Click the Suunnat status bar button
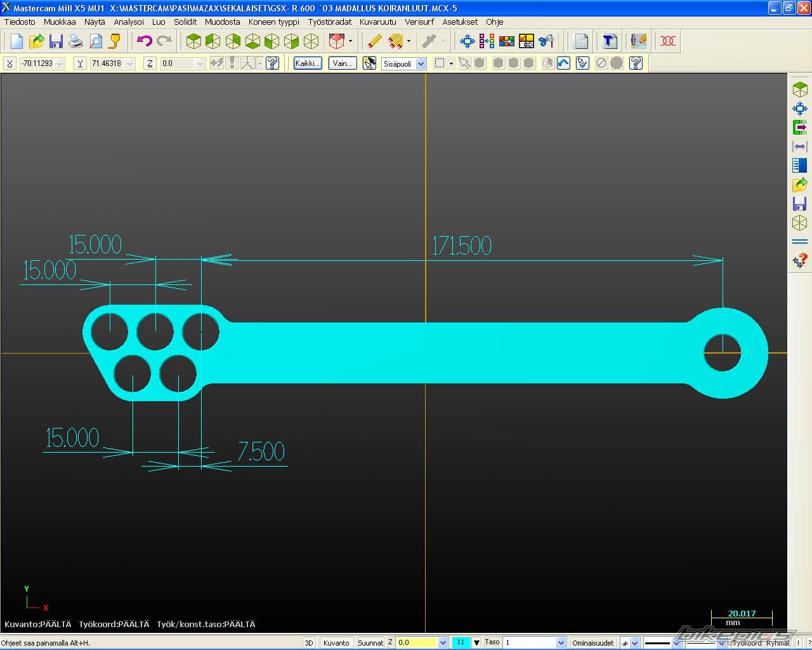812x650 pixels. (370, 642)
